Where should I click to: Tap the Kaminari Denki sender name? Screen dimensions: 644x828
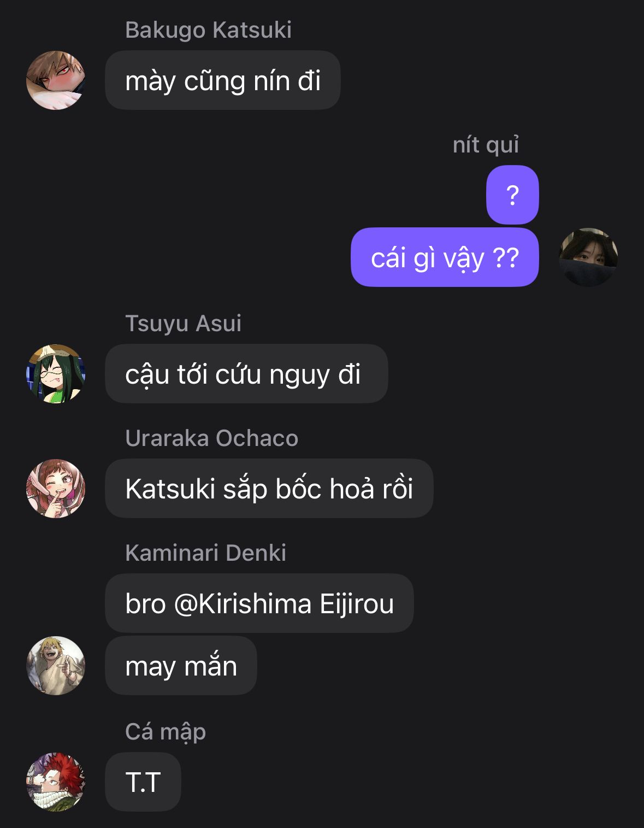click(205, 553)
